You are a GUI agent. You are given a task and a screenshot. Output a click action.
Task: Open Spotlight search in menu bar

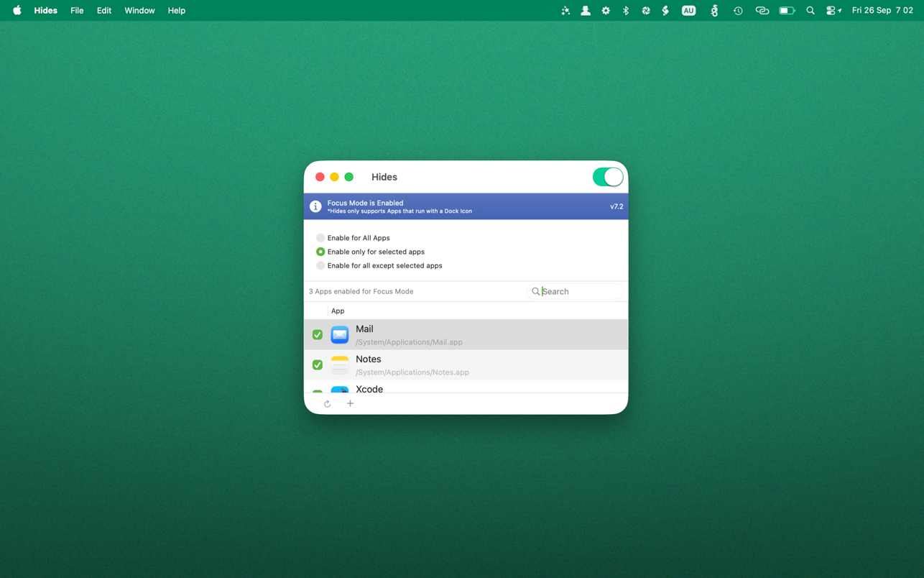click(x=810, y=11)
